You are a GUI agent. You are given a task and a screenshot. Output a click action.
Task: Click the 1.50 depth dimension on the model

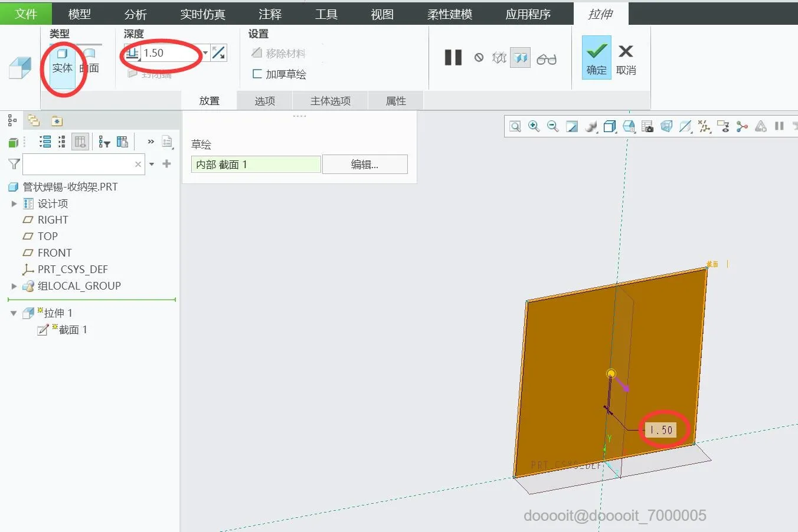[x=661, y=430]
